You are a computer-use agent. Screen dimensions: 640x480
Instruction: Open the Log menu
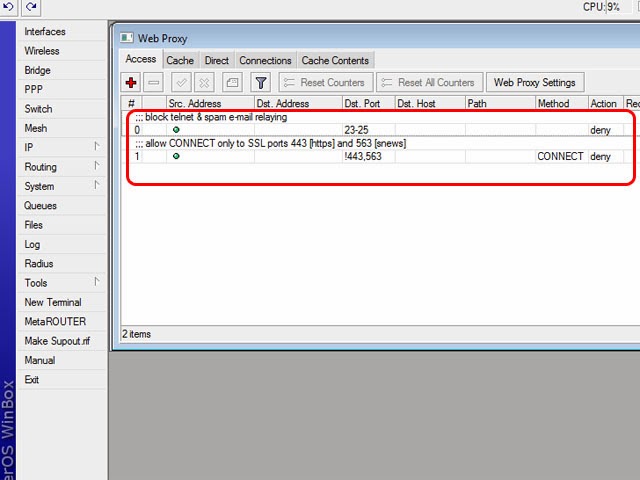(x=61, y=244)
